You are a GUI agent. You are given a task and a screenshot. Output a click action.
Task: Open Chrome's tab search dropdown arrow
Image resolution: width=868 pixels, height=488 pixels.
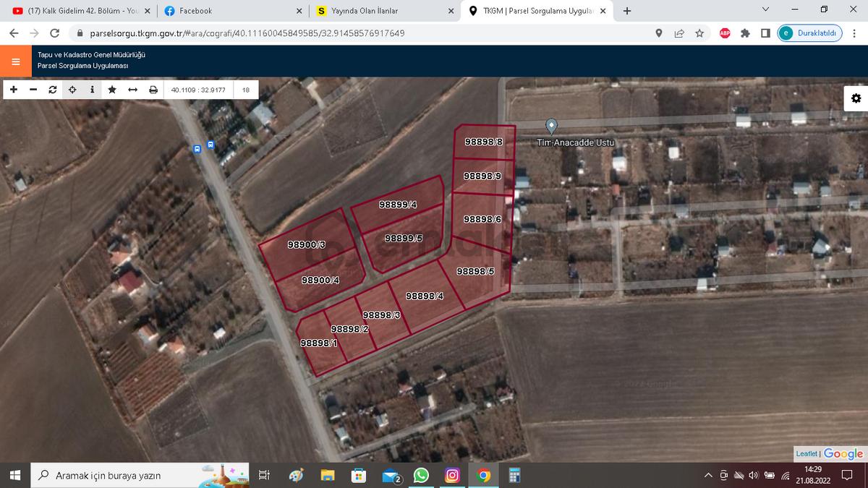(x=766, y=9)
